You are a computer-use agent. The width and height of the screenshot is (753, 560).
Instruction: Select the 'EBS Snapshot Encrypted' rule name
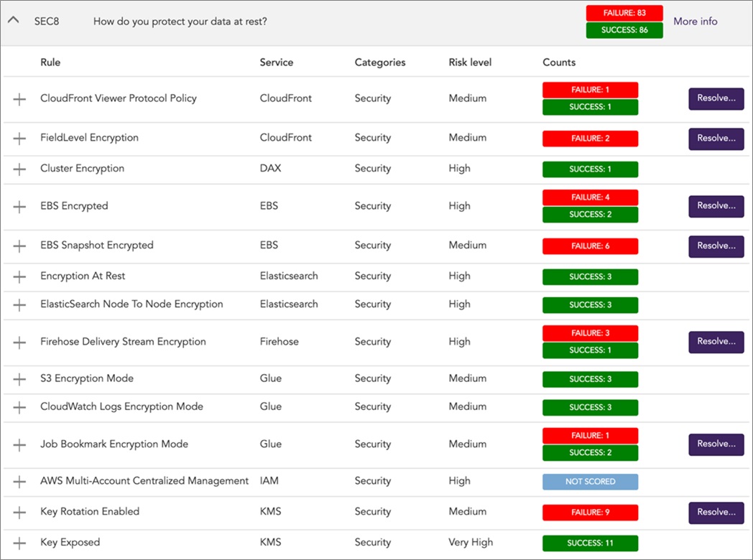tap(97, 246)
